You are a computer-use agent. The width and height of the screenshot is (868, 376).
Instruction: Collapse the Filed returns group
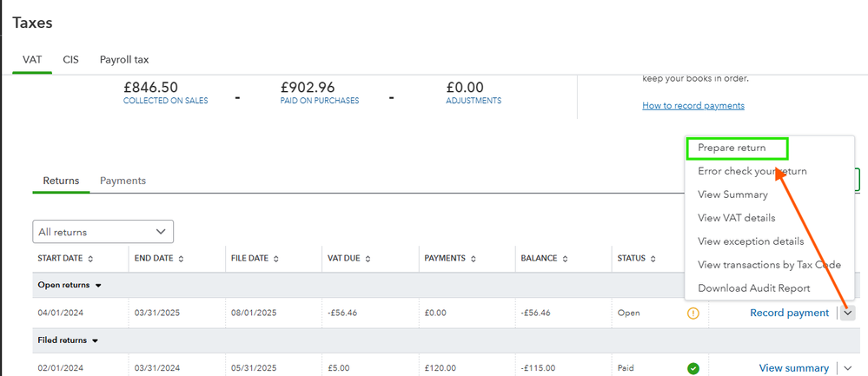(x=96, y=340)
